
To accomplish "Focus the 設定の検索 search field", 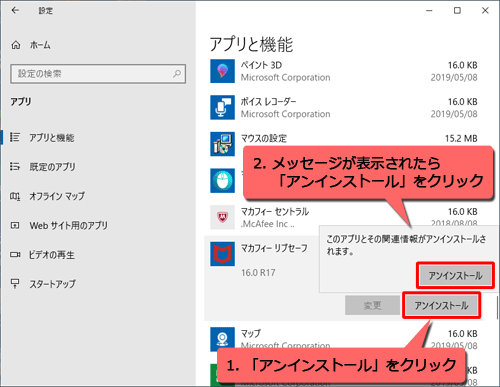I will [98, 74].
